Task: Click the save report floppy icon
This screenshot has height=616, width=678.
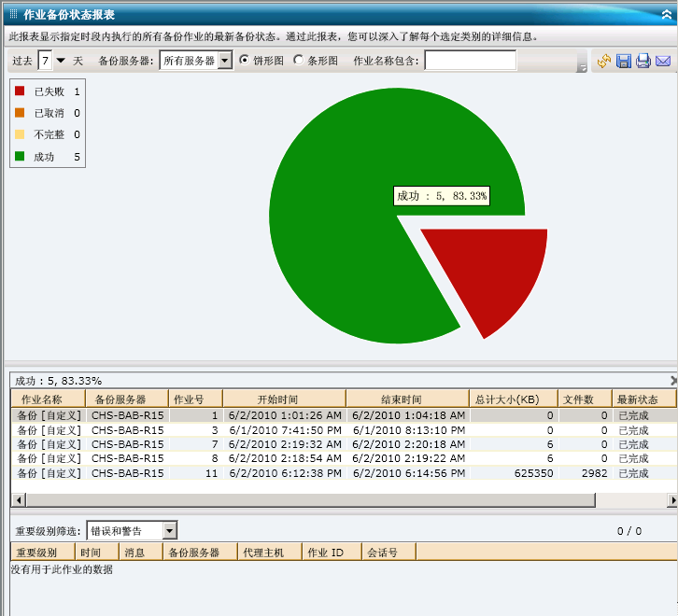Action: [624, 61]
